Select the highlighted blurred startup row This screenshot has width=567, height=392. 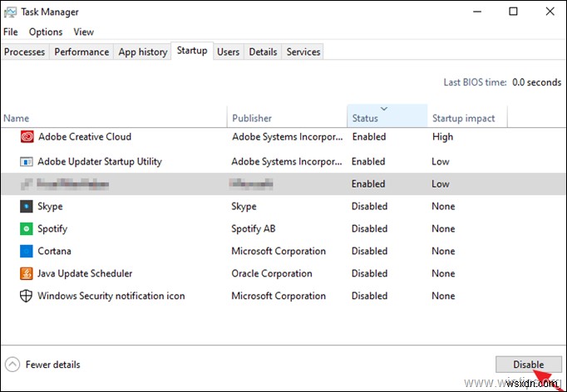[283, 184]
